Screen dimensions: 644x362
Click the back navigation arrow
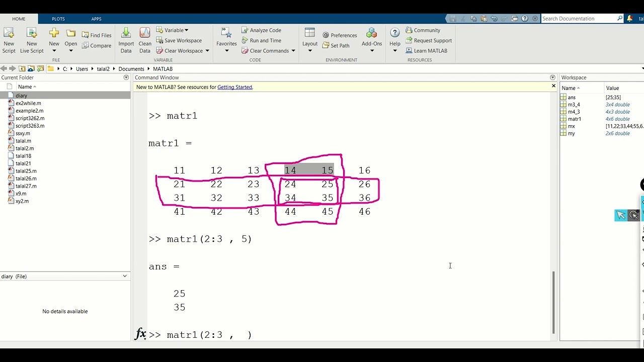(4, 68)
